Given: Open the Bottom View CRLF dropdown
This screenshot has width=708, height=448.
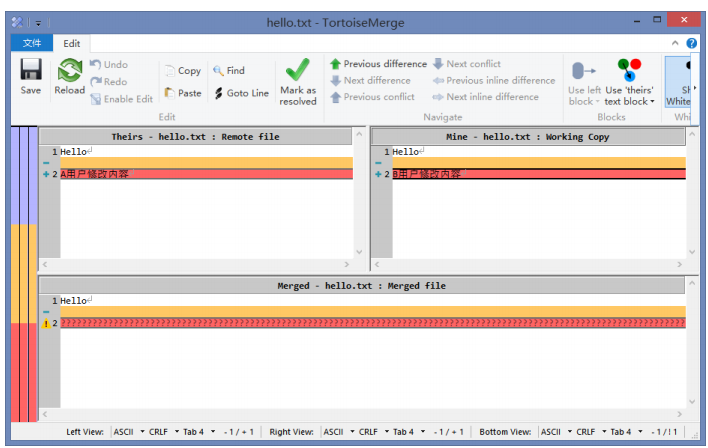Looking at the screenshot, I should (x=591, y=432).
